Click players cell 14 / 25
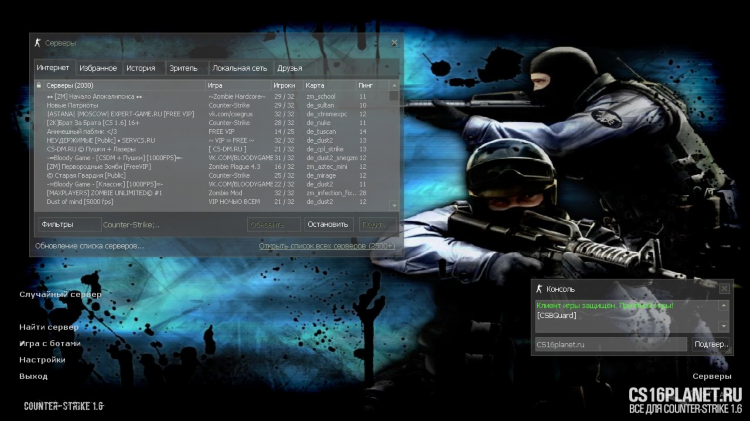Viewport: 750px width, 421px height. (284, 132)
